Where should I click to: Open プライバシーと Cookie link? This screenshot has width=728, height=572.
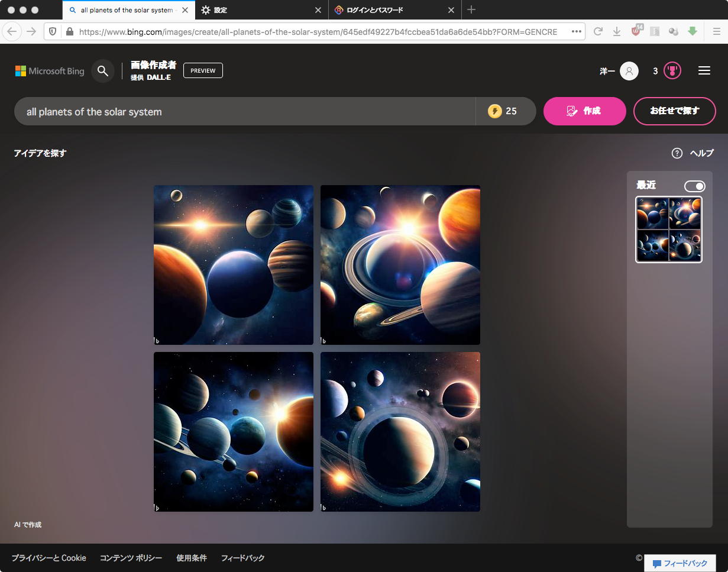49,558
